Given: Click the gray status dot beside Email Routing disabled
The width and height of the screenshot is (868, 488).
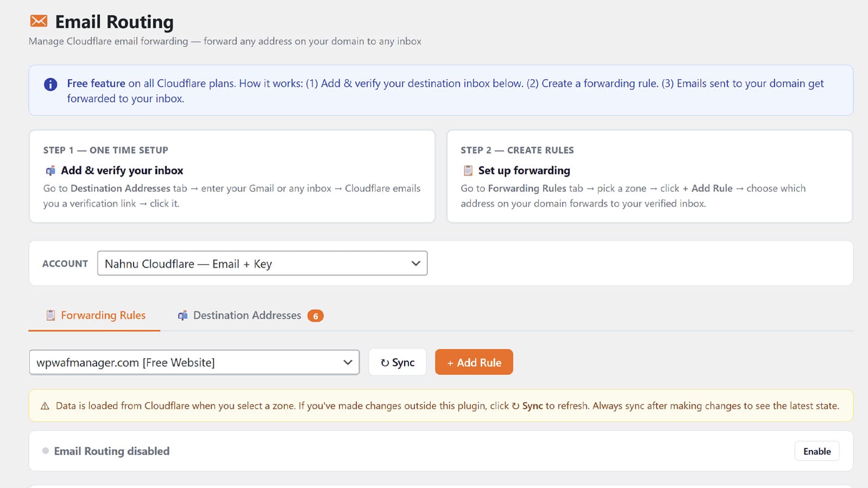Looking at the screenshot, I should tap(46, 451).
